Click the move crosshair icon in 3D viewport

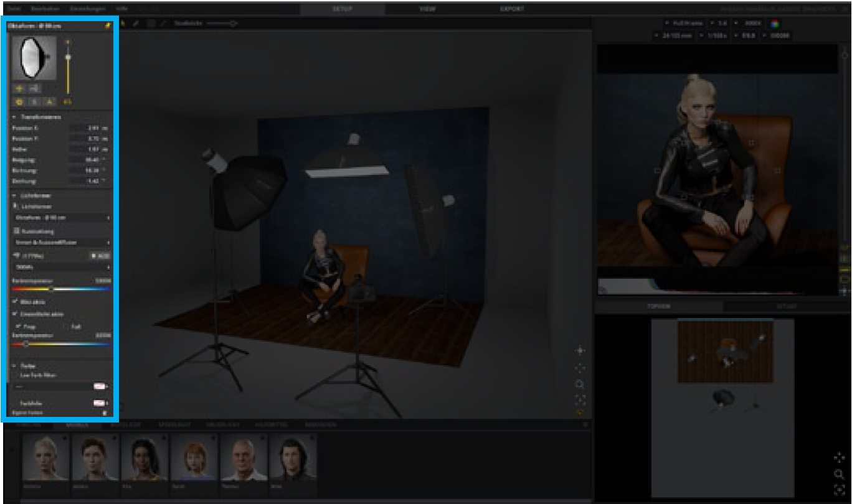click(x=580, y=351)
